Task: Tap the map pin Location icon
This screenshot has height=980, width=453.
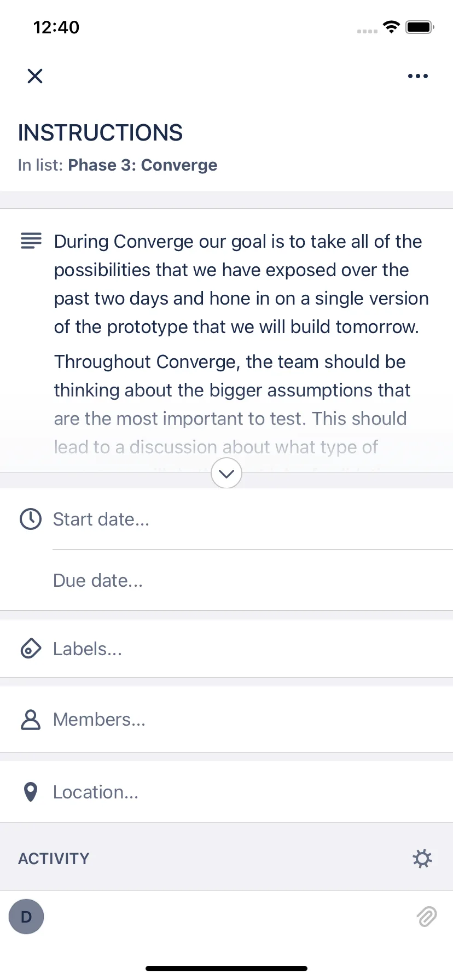Action: [31, 792]
